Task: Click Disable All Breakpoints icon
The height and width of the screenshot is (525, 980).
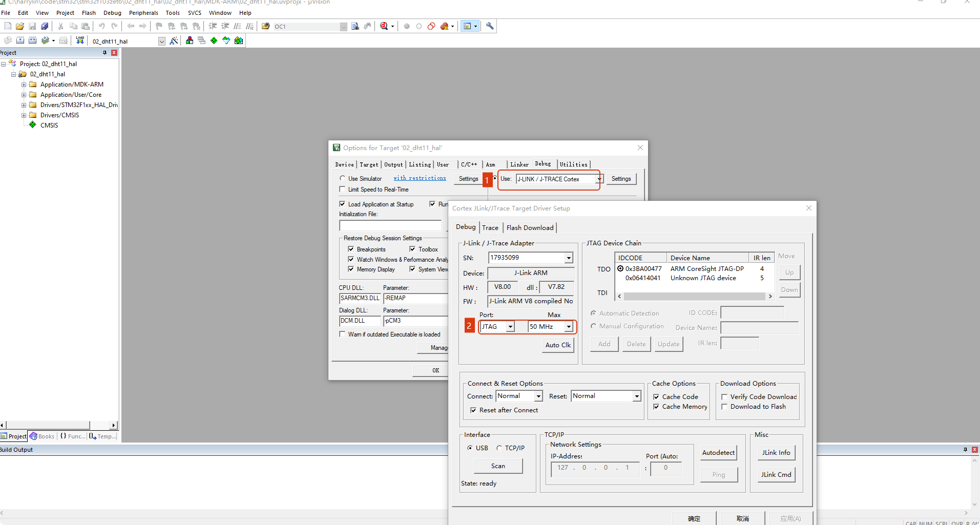Action: tap(431, 26)
